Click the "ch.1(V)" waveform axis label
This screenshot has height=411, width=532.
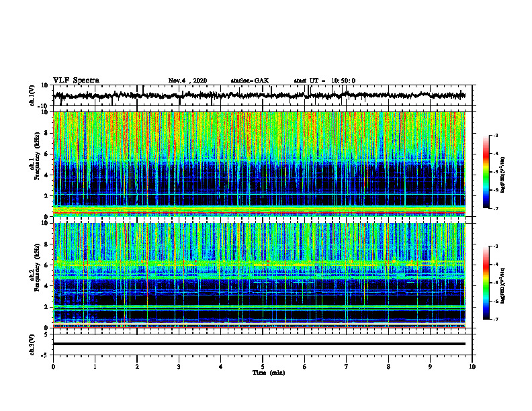[33, 95]
